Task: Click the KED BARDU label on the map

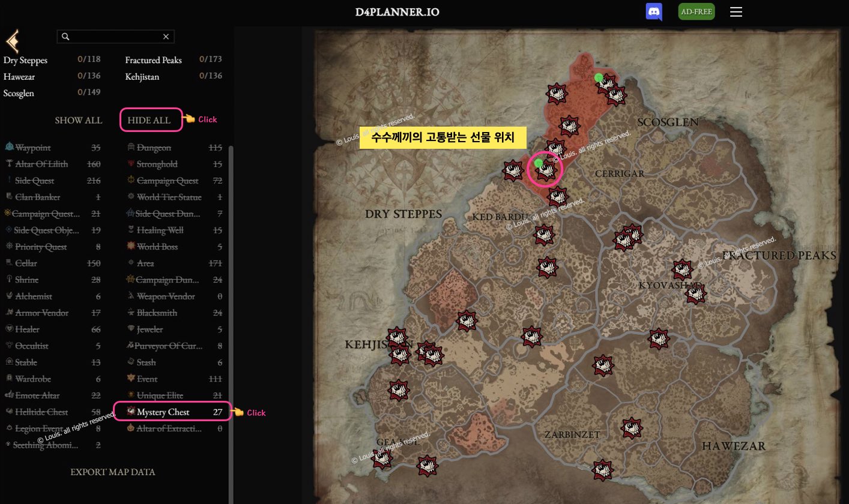Action: (x=500, y=216)
